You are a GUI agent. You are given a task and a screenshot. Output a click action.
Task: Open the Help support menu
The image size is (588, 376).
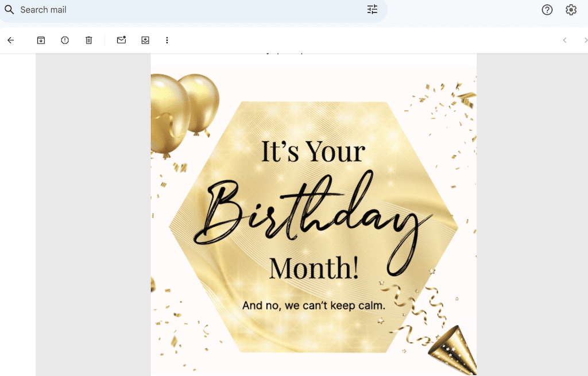[x=547, y=10]
